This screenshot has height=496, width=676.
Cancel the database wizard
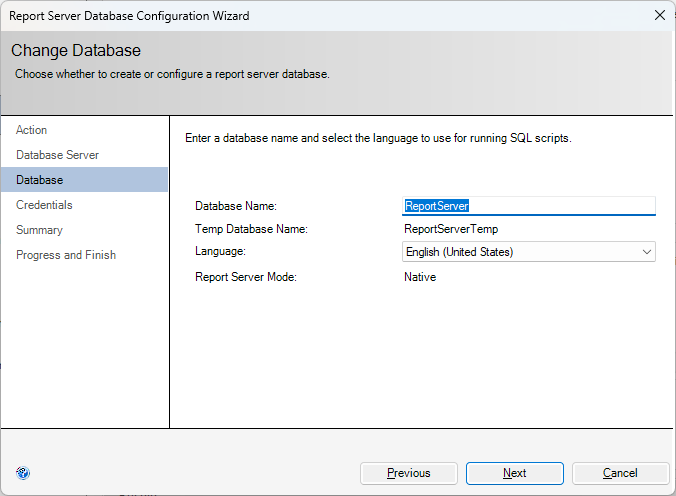pyautogui.click(x=620, y=473)
